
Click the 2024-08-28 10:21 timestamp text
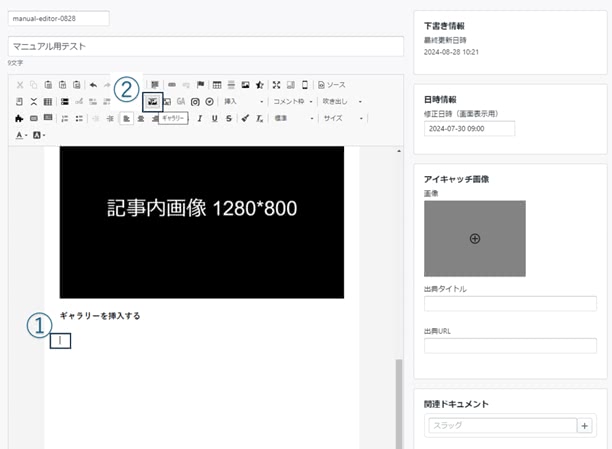pyautogui.click(x=451, y=52)
